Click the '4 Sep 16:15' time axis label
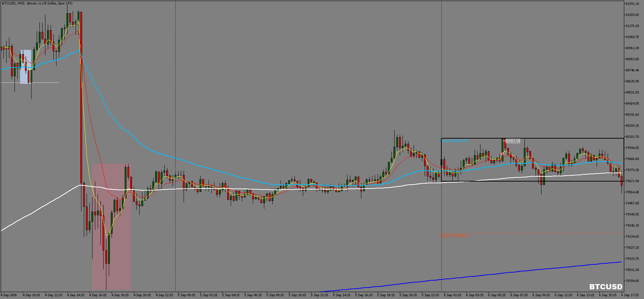The height and width of the screenshot is (299, 644). click(98, 295)
